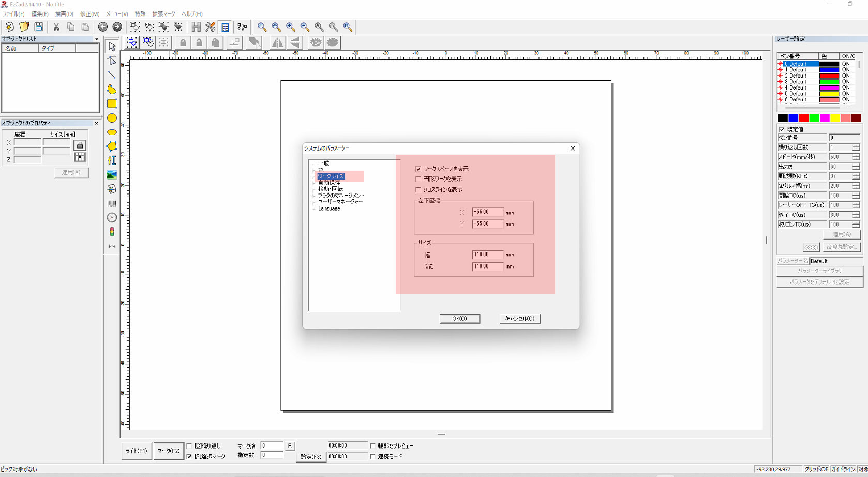Select the Text tool icon

click(x=112, y=160)
